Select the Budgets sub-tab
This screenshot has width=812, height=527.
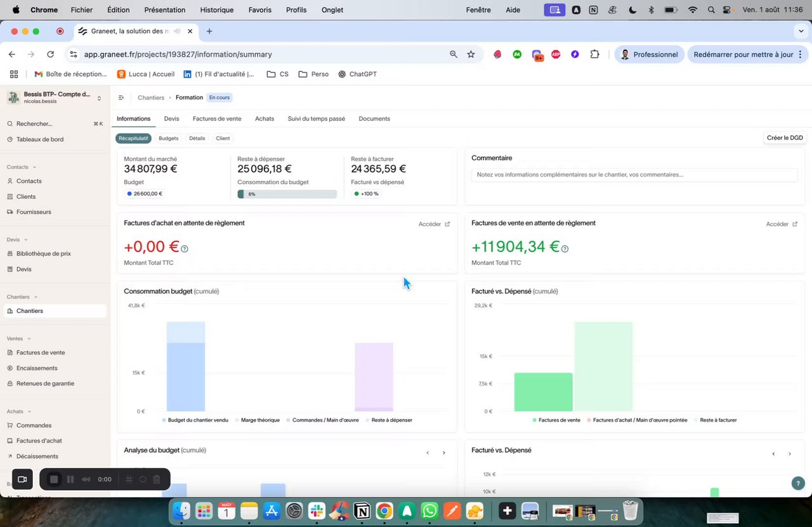169,138
